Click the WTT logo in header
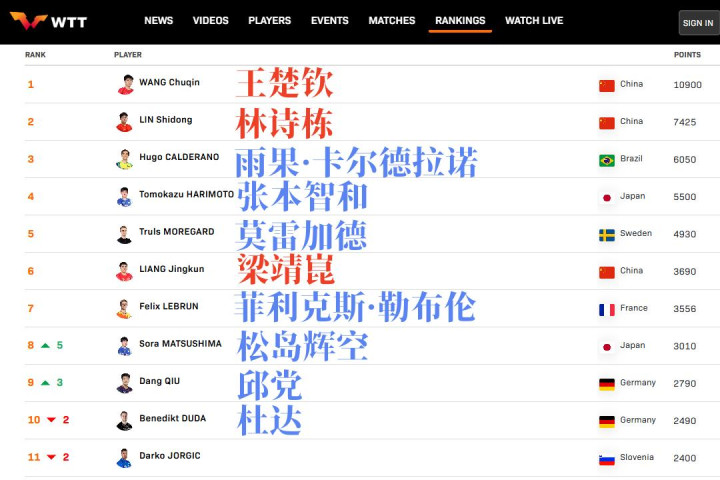The width and height of the screenshot is (720, 480). click(x=48, y=21)
